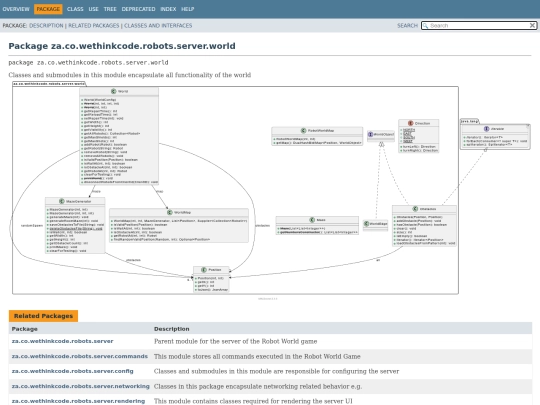
Task: Click the WorldMap class icon
Action: [x=169, y=212]
